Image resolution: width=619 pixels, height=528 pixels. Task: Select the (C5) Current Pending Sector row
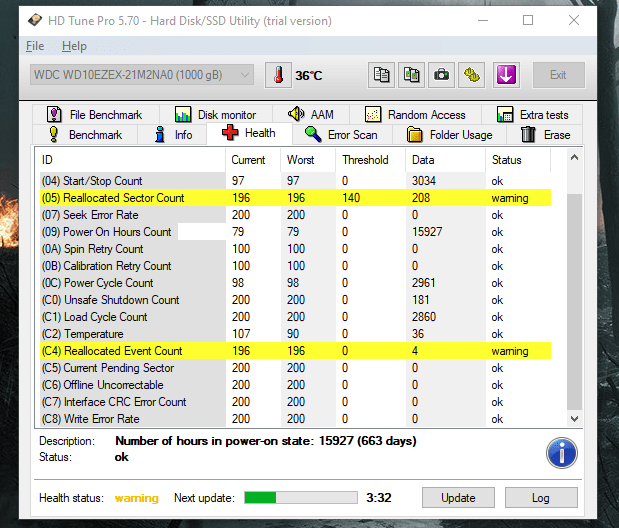pos(295,368)
